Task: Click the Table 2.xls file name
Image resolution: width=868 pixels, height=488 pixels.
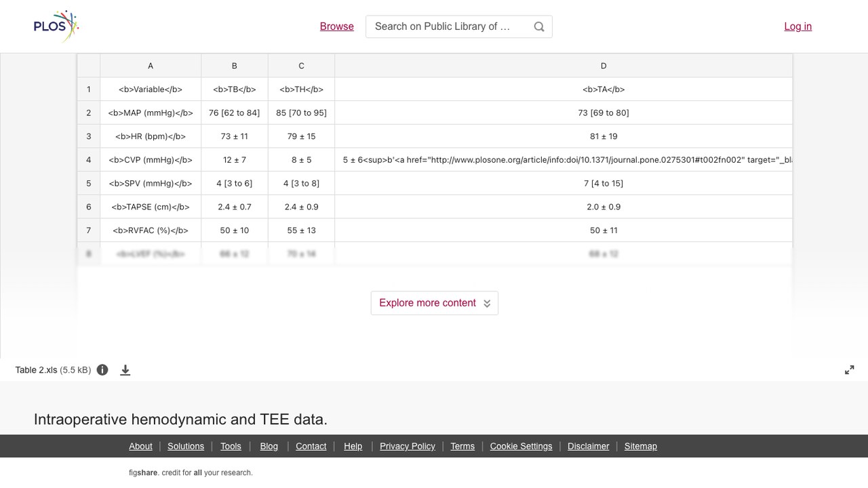Action: (36, 370)
